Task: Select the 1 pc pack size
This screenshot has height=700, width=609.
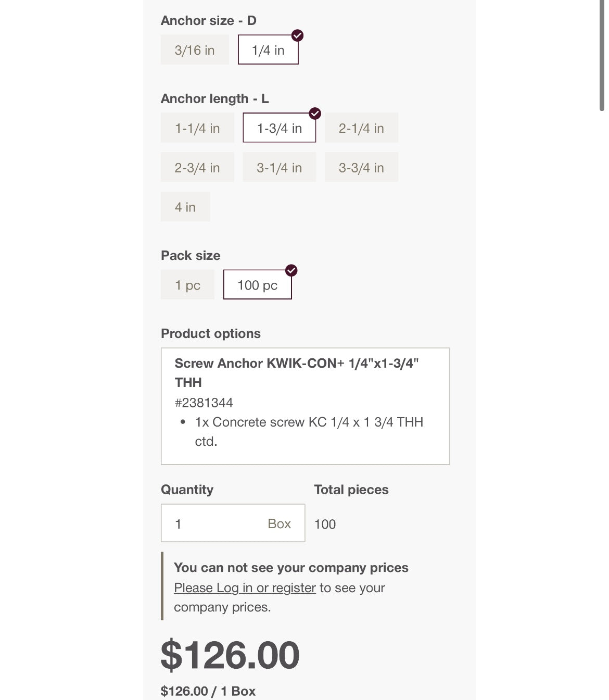Action: 187,285
